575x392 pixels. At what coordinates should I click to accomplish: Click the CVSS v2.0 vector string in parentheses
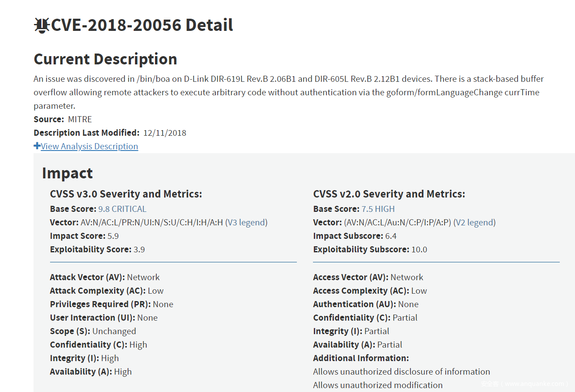click(397, 222)
